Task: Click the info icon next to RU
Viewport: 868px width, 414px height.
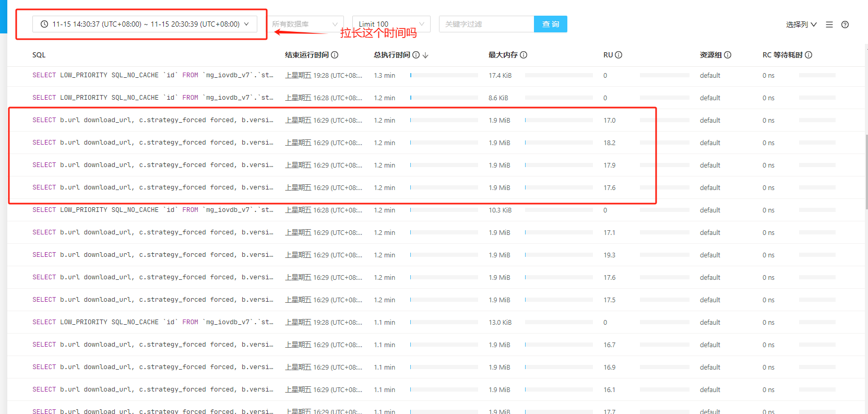Action: coord(619,55)
